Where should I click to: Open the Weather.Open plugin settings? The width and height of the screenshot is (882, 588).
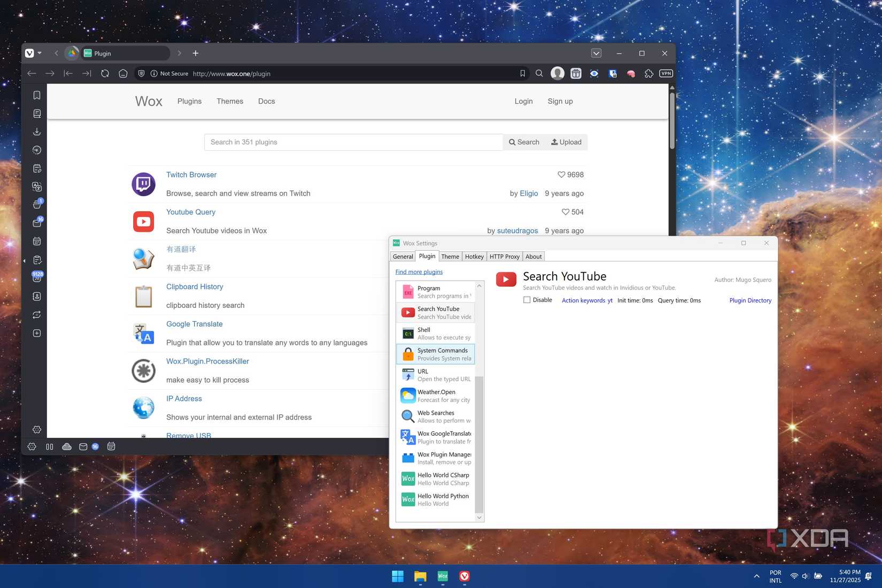point(436,396)
